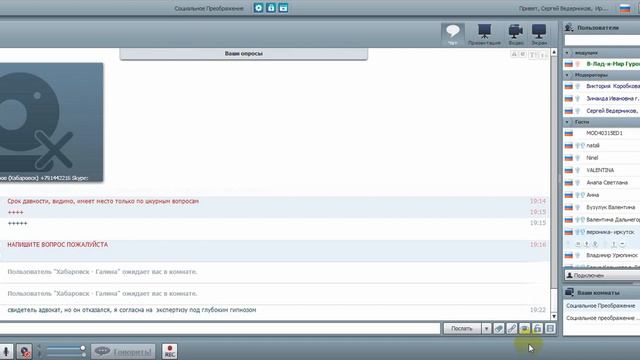
Task: Click the lock icon in chat toolbar
Action: pyautogui.click(x=537, y=328)
